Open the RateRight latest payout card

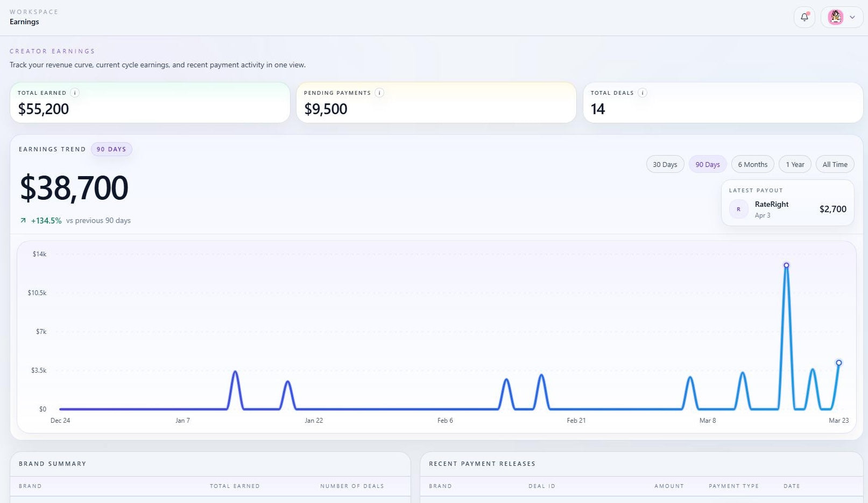tap(787, 203)
